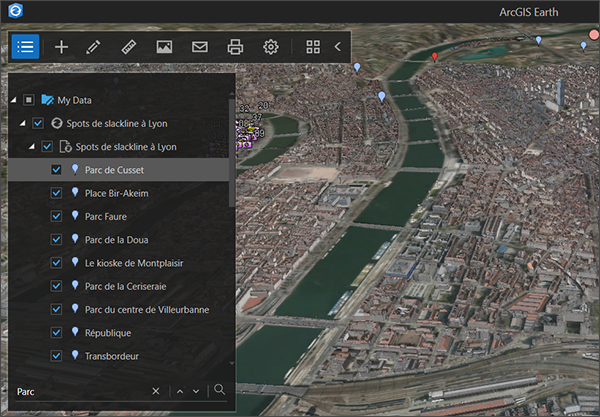Screen dimensions: 600x417
Task: Select the Draw pencil tool
Action: [93, 47]
